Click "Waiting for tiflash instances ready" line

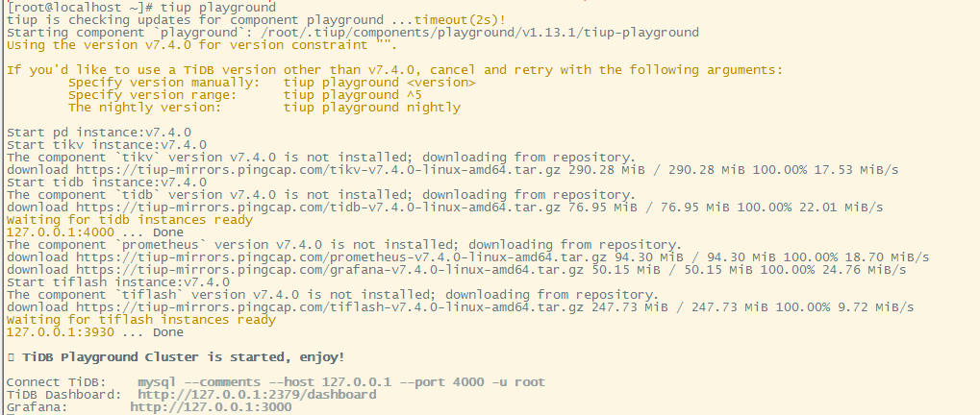[140, 320]
